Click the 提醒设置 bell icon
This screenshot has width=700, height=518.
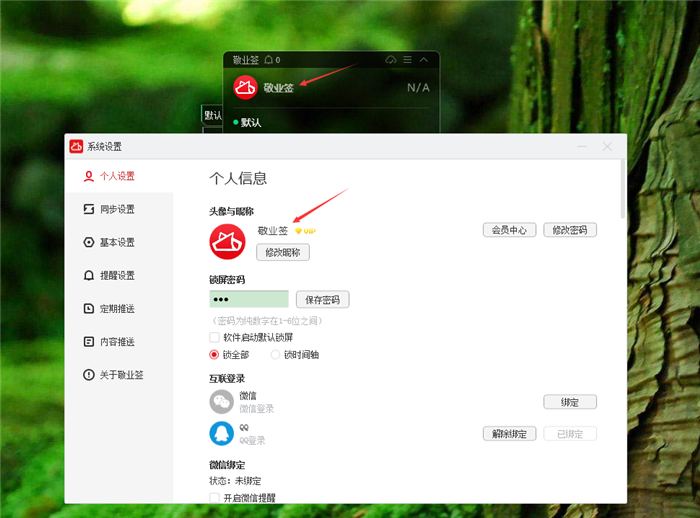(x=89, y=276)
